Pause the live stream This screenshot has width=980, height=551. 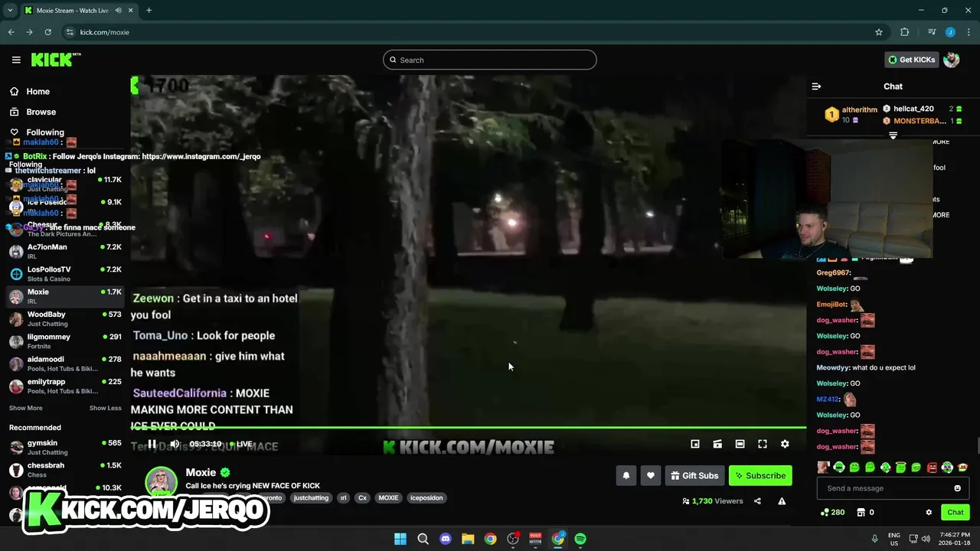tap(152, 444)
